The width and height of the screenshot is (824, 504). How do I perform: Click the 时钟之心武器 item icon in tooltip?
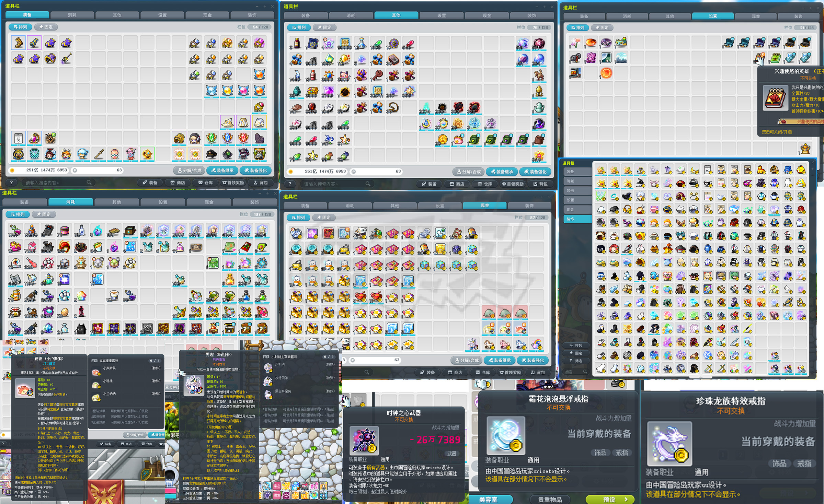(364, 441)
